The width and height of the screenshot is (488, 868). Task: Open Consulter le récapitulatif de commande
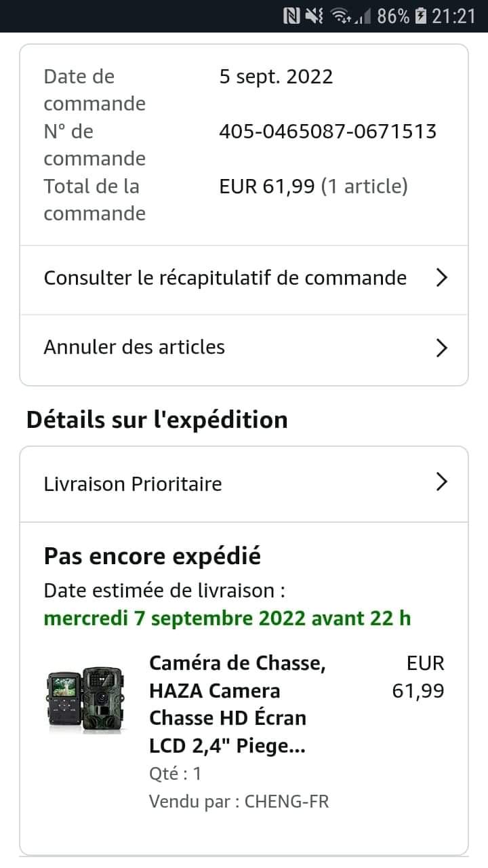pyautogui.click(x=225, y=278)
